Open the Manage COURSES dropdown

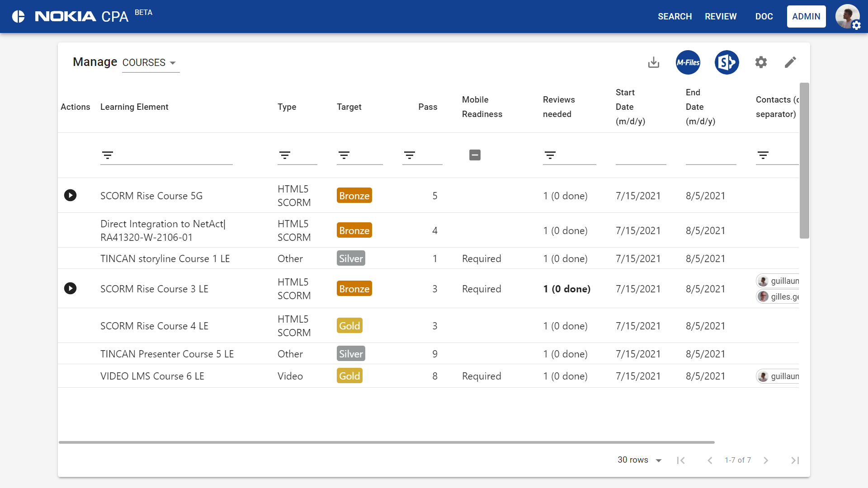point(150,63)
